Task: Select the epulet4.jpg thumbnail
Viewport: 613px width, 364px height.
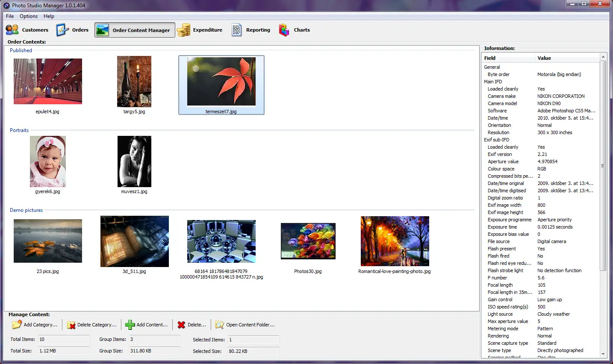Action: coord(48,82)
